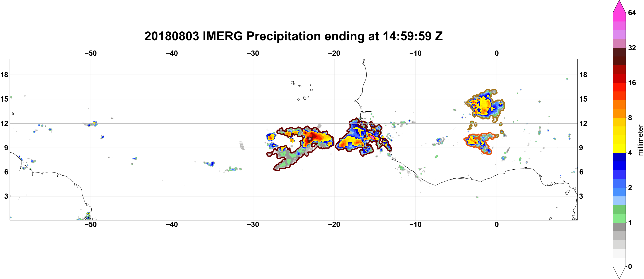
Task: Click the right axis latitude label "12"
Action: (x=583, y=124)
